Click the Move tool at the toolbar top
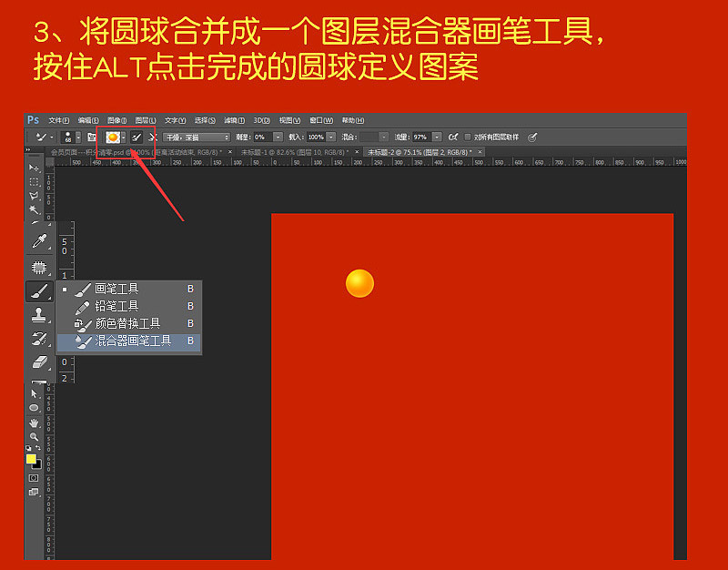 click(36, 171)
